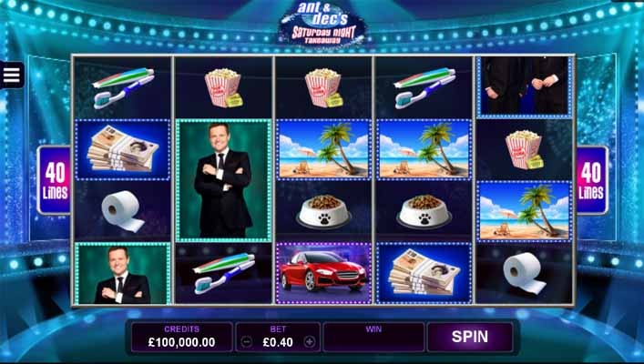Click the left 40 Lines indicator
The image size is (644, 364).
point(55,180)
